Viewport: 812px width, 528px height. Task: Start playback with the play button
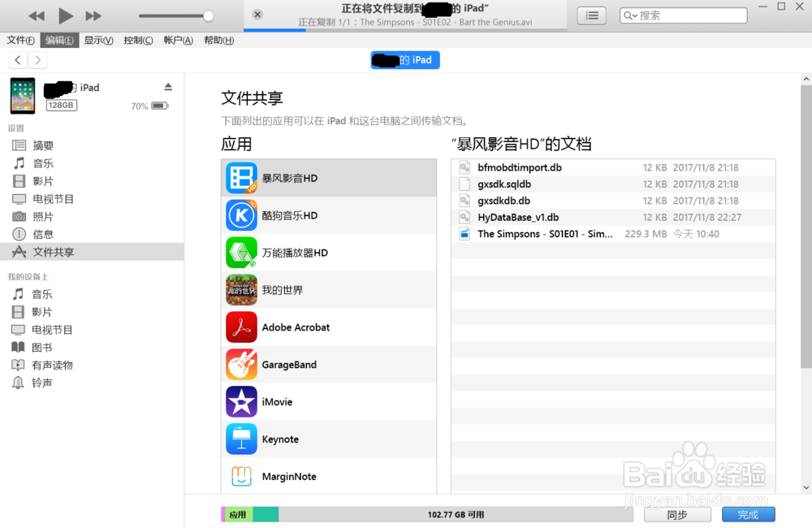(x=65, y=16)
